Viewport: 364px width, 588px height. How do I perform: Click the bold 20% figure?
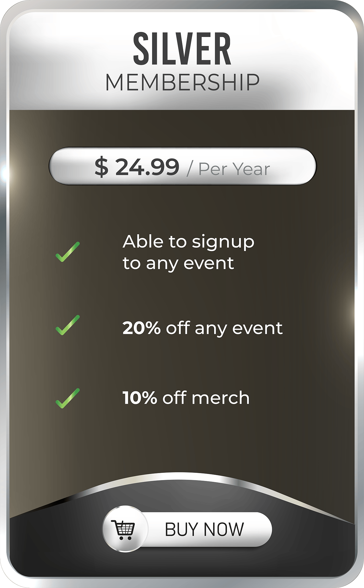click(141, 328)
